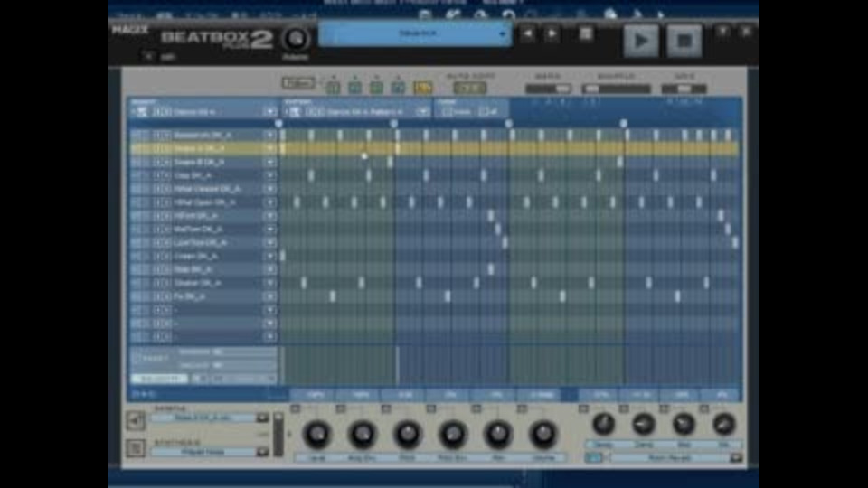
Task: Click the first effect knob on the right
Action: pos(603,425)
